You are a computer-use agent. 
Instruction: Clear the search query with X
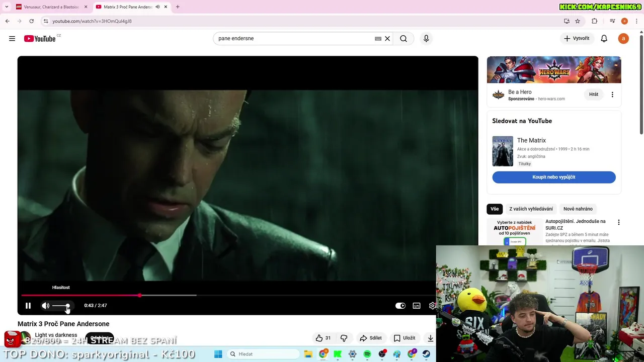pos(387,39)
